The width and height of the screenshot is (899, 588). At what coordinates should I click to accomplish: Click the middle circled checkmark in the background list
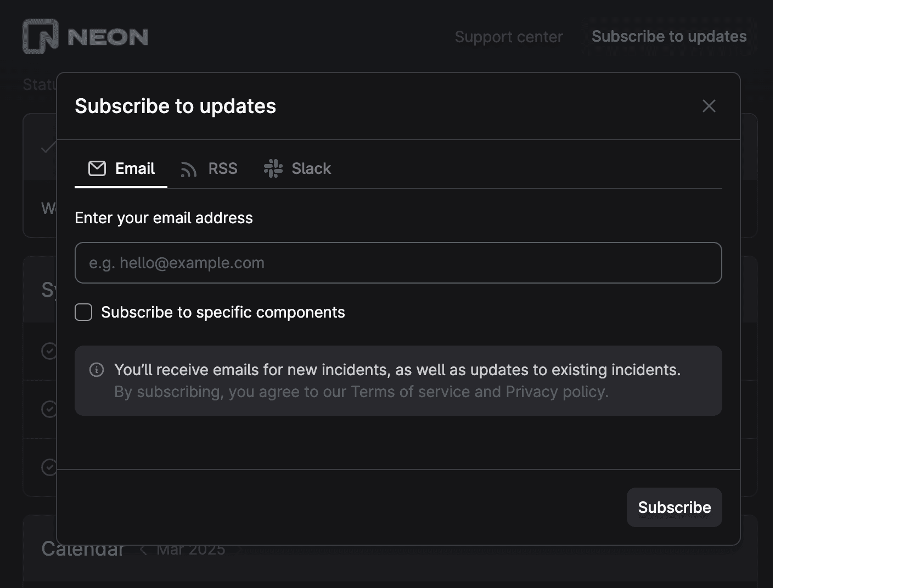49,409
